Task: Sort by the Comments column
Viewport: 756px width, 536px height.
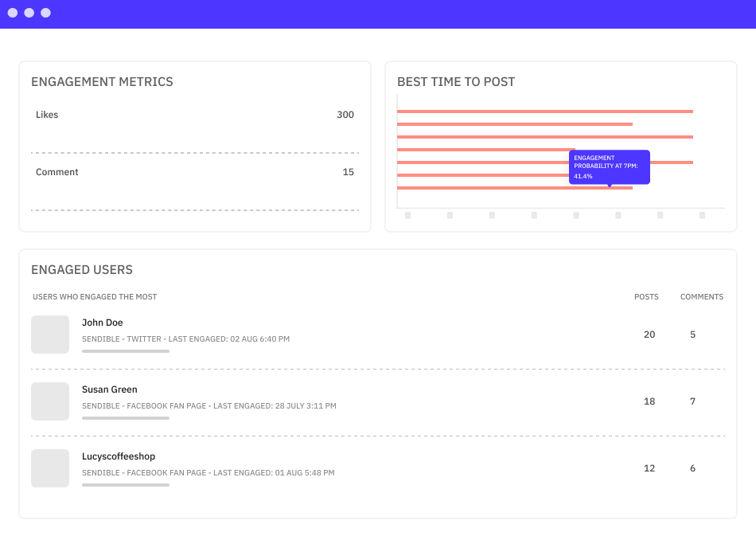Action: coord(701,296)
